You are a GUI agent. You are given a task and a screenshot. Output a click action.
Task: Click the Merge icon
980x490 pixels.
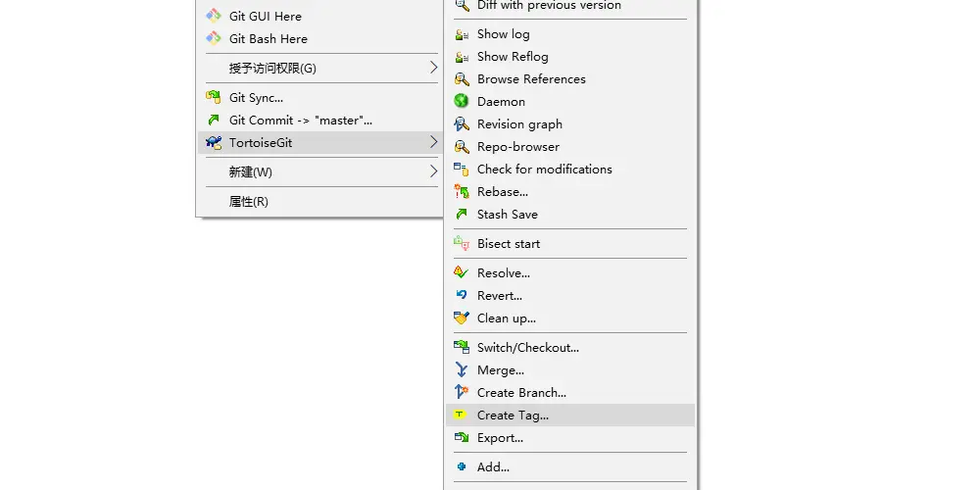pyautogui.click(x=462, y=369)
